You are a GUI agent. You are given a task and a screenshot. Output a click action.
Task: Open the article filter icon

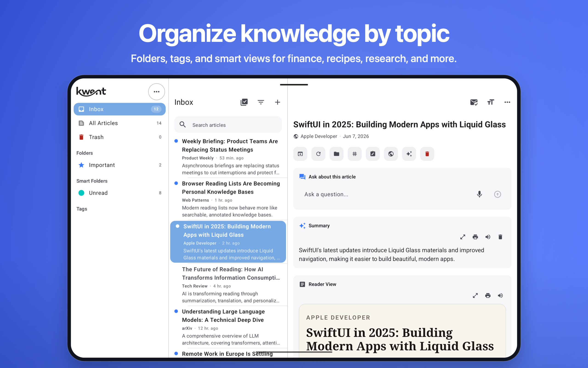[x=261, y=102]
